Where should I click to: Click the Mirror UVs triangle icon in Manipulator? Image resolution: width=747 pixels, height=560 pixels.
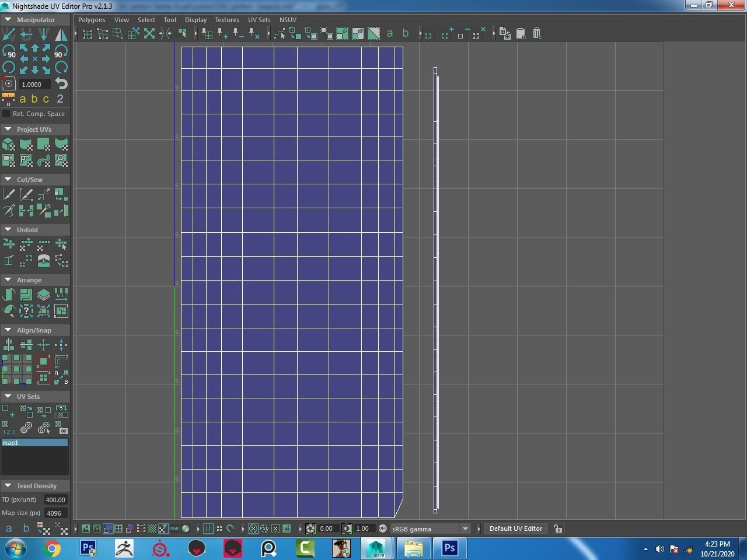pyautogui.click(x=61, y=34)
